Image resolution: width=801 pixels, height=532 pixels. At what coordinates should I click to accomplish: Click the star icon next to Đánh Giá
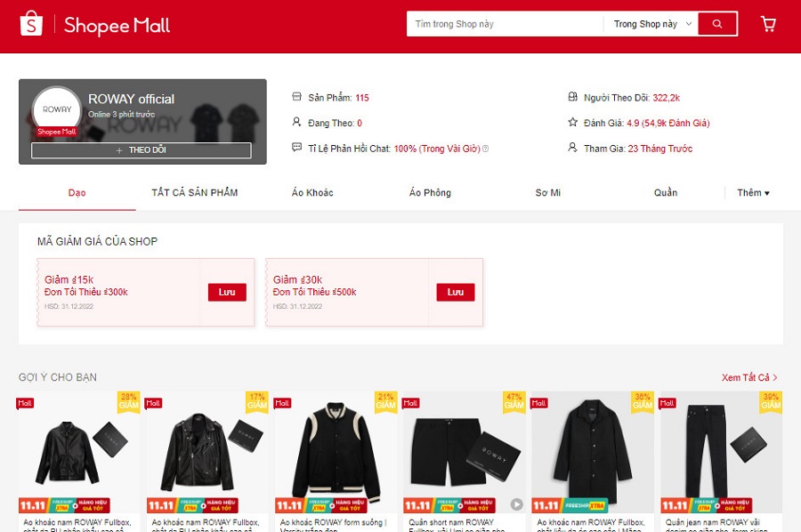coord(572,122)
